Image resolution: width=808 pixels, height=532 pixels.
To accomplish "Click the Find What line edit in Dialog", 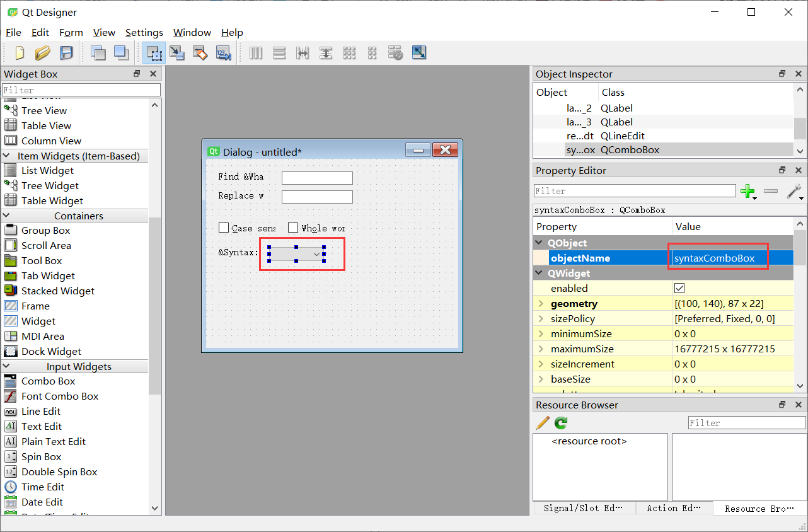I will click(x=317, y=178).
